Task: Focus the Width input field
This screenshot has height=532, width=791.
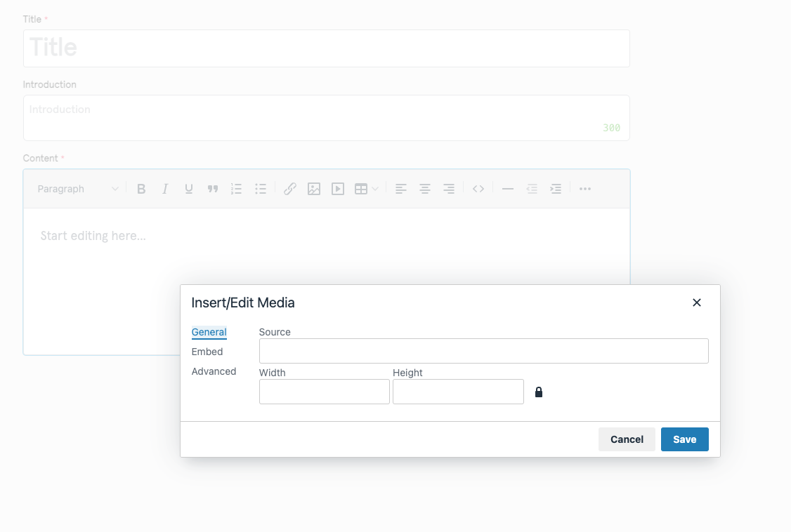Action: 324,392
